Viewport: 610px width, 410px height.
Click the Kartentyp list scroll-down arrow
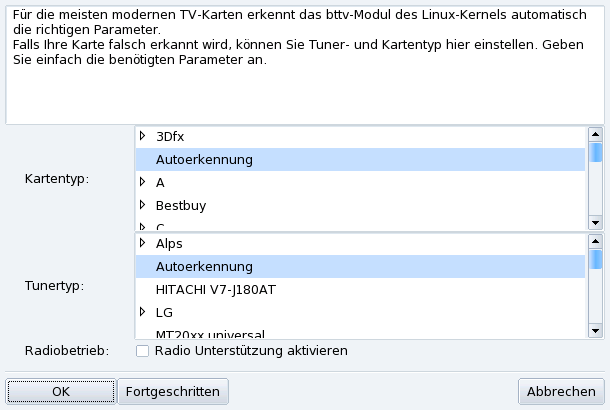coord(596,222)
